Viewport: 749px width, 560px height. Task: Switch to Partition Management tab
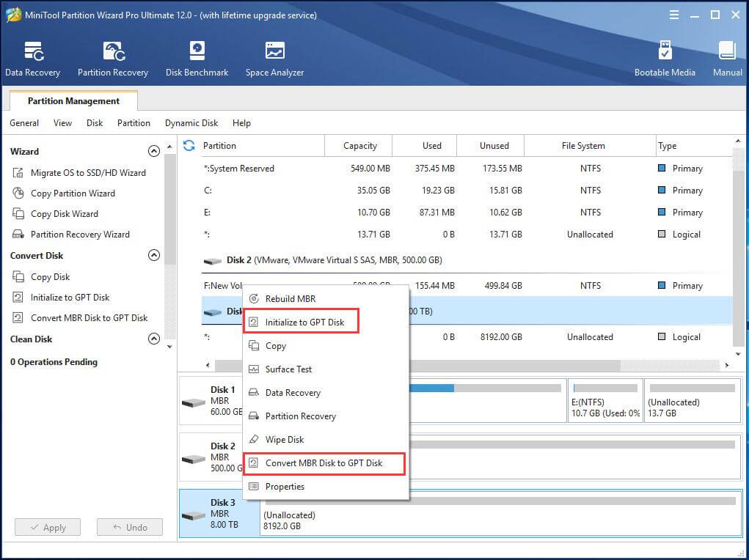pyautogui.click(x=73, y=100)
